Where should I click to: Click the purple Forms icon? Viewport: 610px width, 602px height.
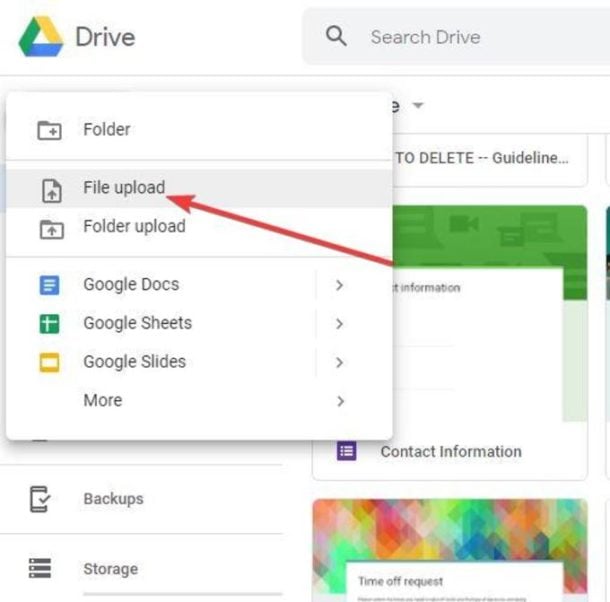pyautogui.click(x=346, y=451)
